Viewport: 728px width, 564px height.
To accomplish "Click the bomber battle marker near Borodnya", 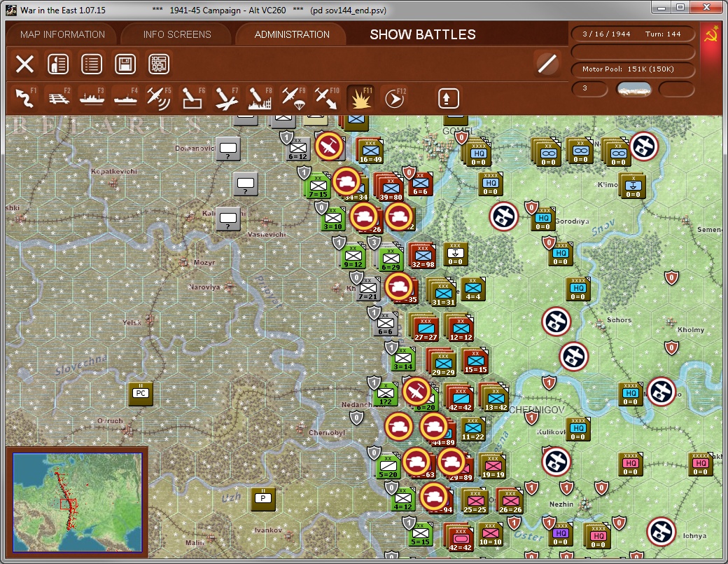I will point(504,216).
